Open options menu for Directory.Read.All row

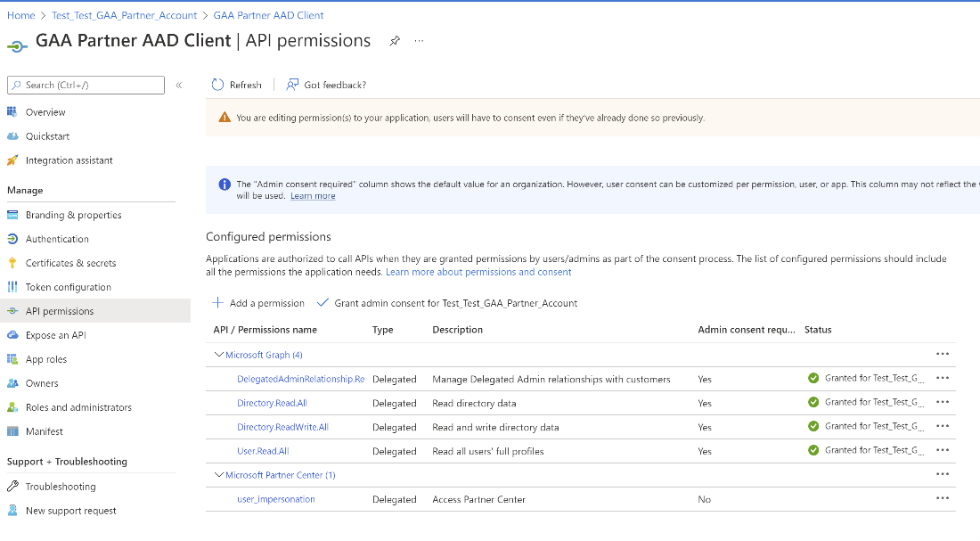click(x=943, y=402)
